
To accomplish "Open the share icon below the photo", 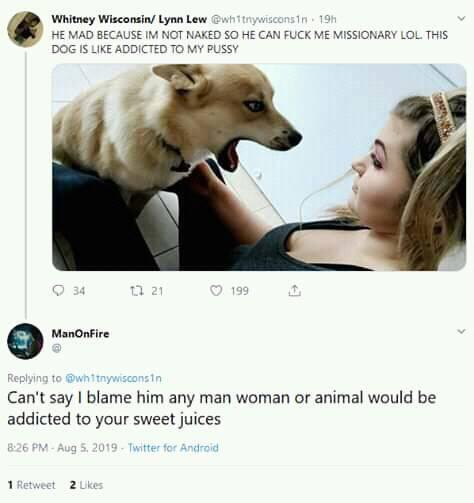I will [294, 291].
